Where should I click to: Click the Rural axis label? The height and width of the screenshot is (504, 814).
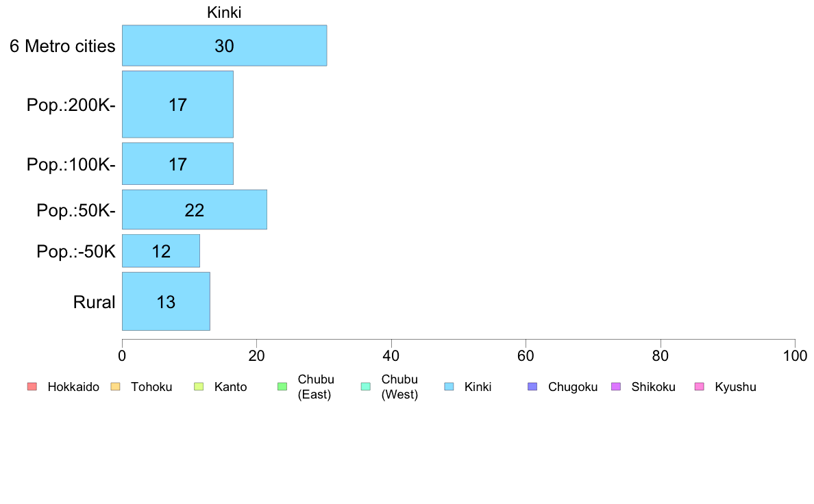[x=94, y=302]
